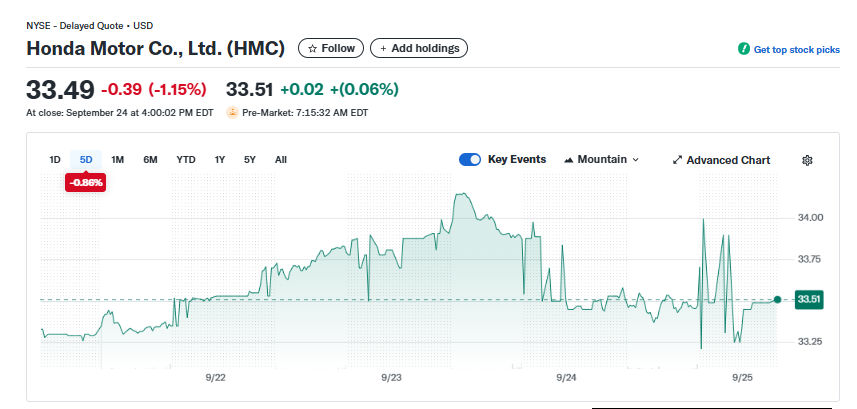
Task: Click the At close September 24 timestamp
Action: pos(120,113)
